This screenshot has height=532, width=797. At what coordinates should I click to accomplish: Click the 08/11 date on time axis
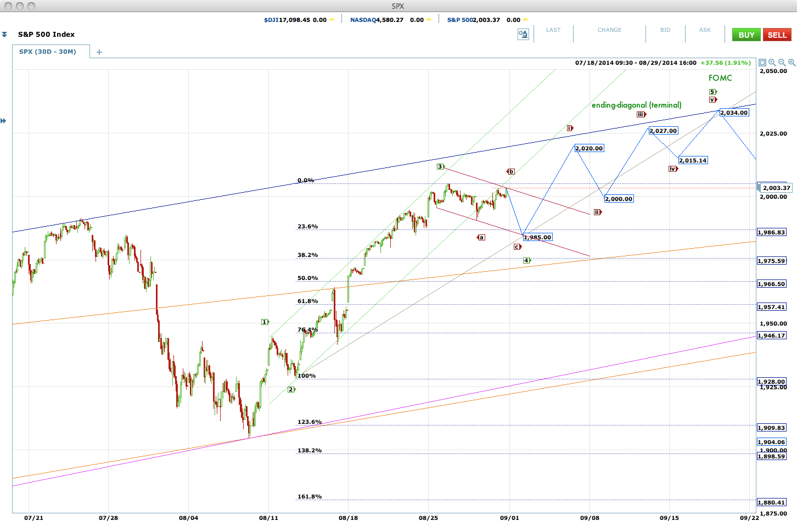pyautogui.click(x=268, y=518)
